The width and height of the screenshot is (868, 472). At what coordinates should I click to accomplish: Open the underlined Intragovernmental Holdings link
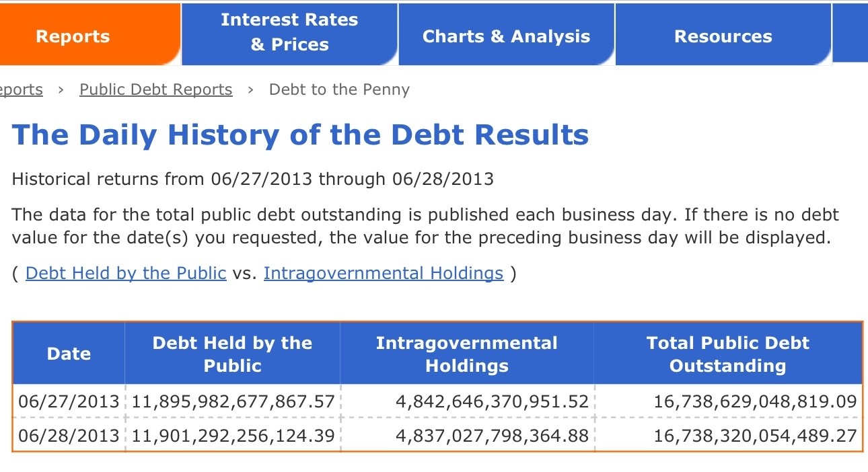click(x=384, y=273)
